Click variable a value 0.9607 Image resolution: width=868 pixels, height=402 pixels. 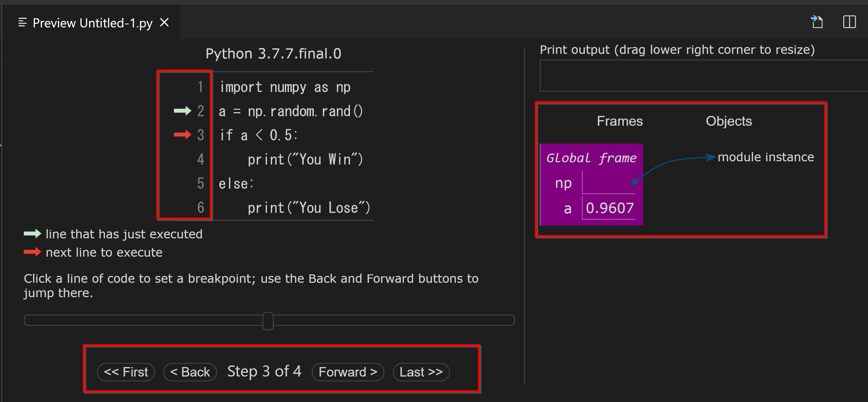click(610, 208)
